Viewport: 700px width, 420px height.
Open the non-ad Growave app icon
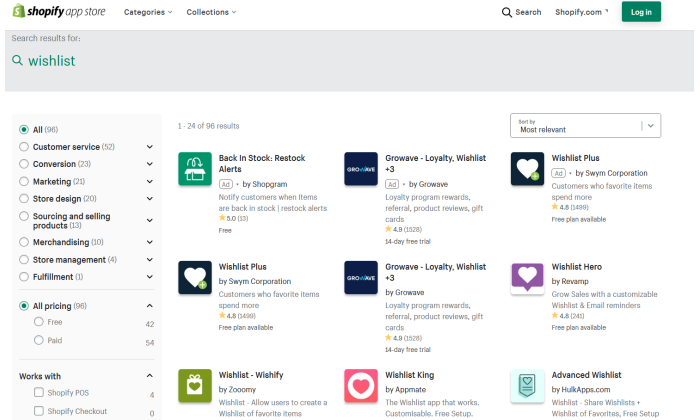pos(361,277)
